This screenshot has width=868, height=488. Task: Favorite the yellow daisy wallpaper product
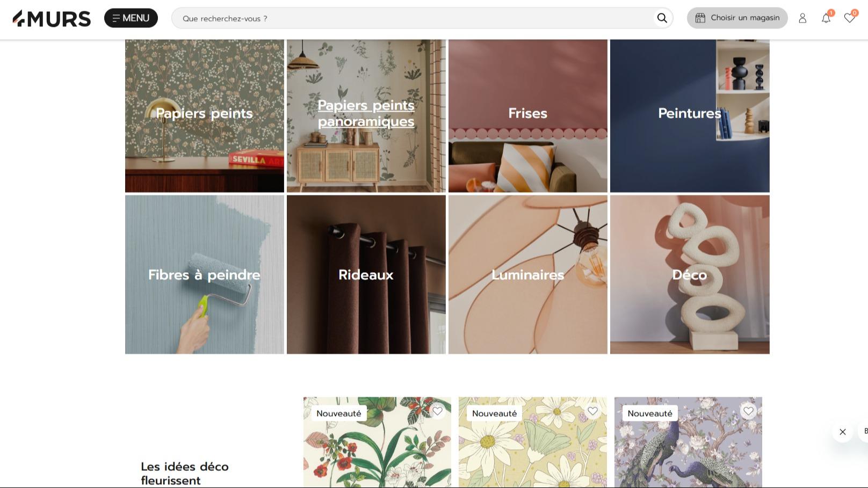click(x=592, y=411)
